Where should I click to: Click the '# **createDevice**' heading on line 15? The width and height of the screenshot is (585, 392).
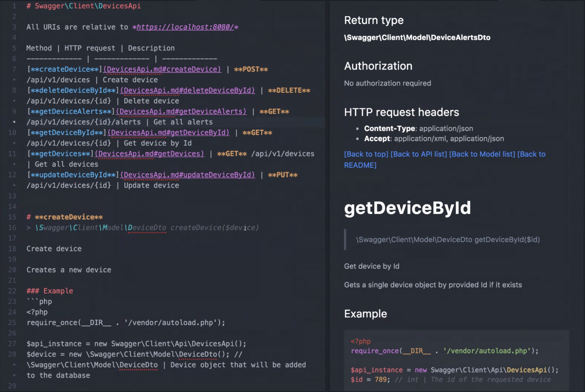(x=64, y=217)
